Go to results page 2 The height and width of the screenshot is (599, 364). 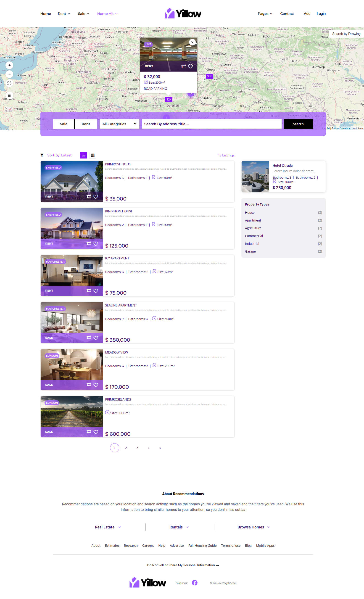(126, 448)
